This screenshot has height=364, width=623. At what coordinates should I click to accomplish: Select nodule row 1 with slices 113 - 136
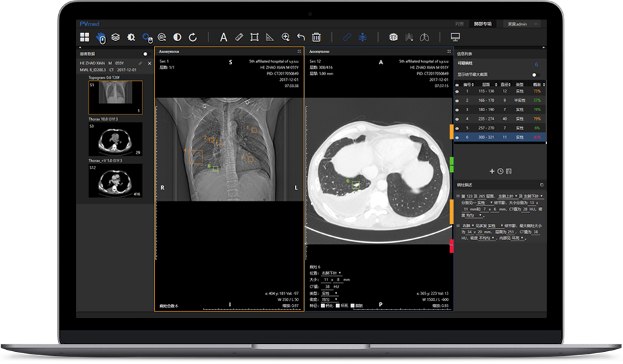point(500,91)
